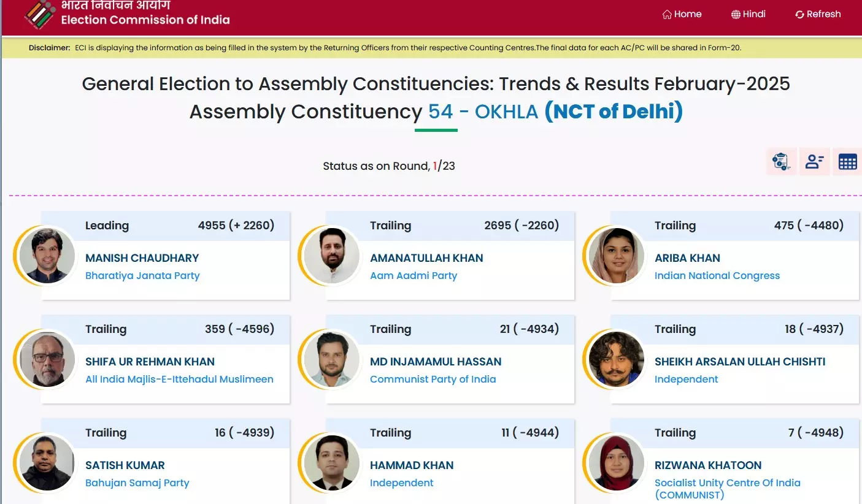Click Hammad Khan's candidate photo
Screen dimensions: 862x504
(332, 463)
